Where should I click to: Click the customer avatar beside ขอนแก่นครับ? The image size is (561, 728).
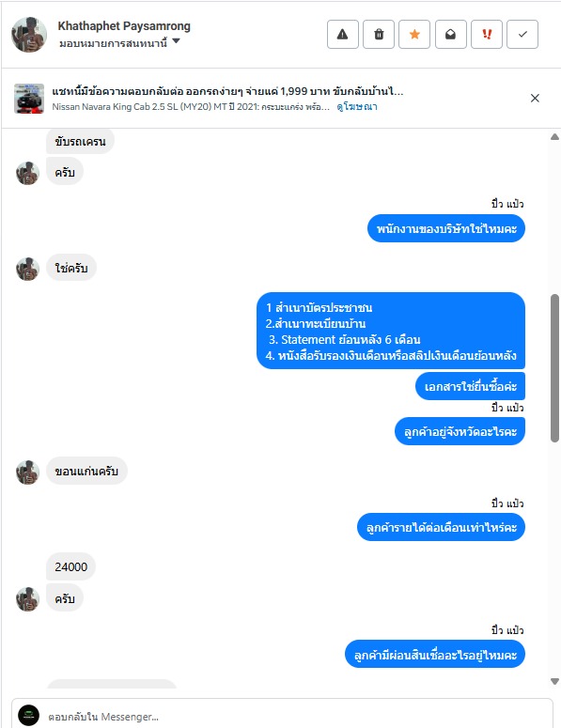pos(28,472)
